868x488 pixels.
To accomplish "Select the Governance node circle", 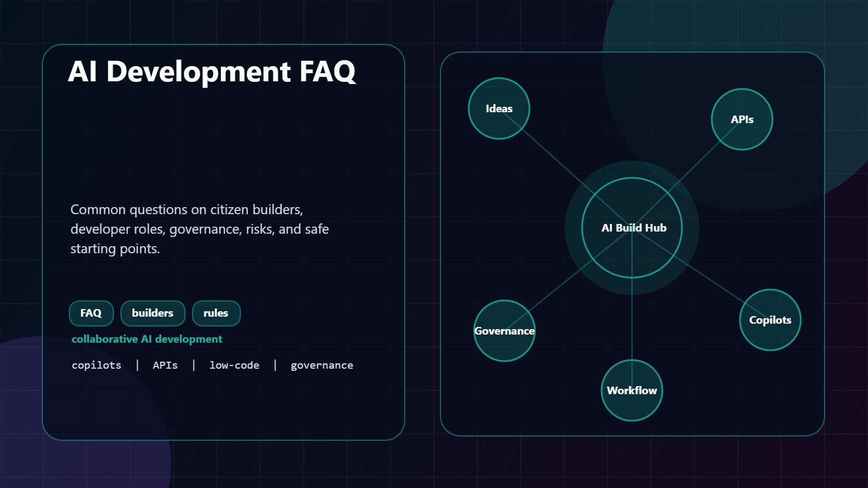I will 505,331.
